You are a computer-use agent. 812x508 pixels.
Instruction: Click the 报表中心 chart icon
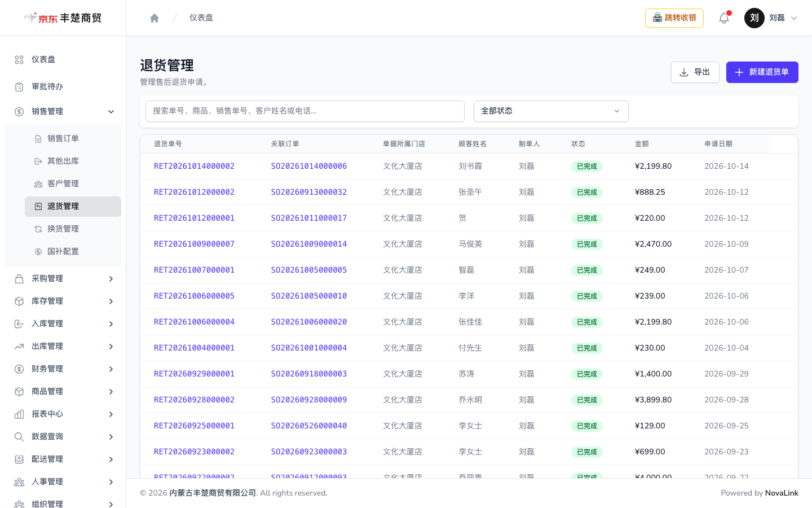(x=19, y=414)
